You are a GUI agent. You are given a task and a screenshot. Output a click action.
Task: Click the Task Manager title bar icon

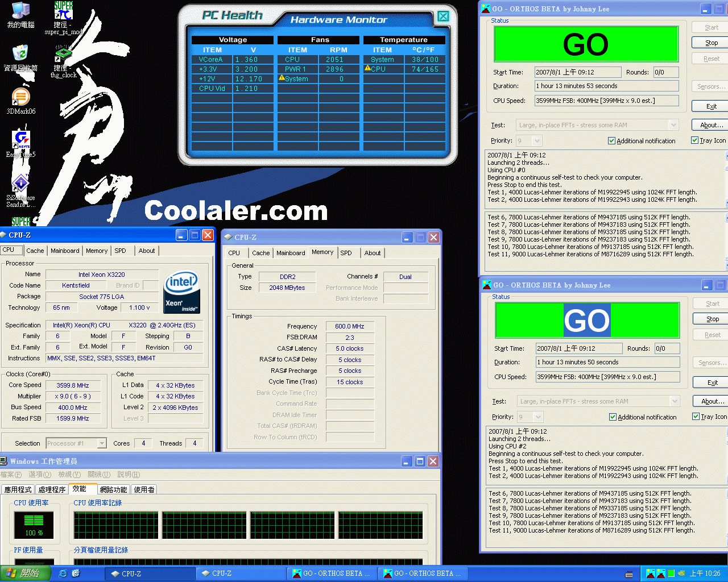click(4, 461)
